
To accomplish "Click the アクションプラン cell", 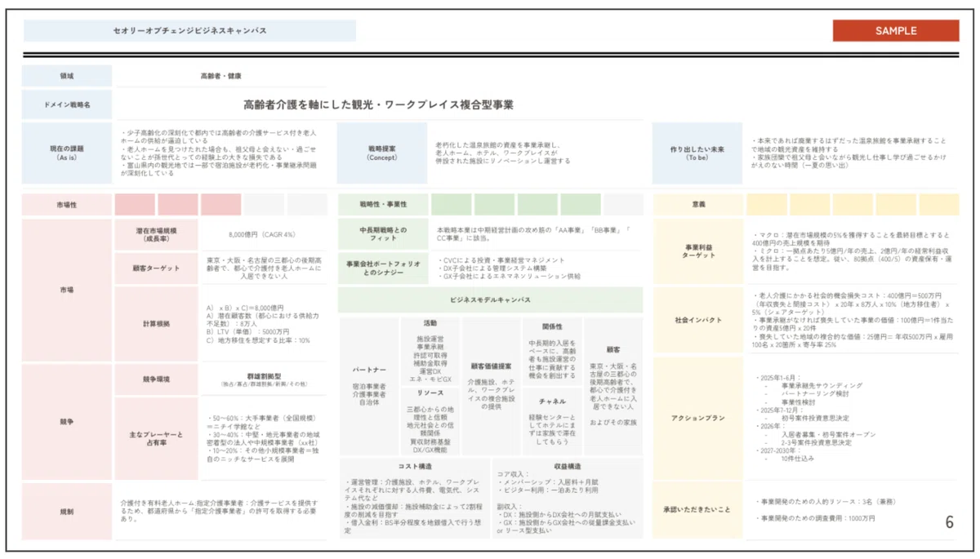I will click(x=697, y=417).
